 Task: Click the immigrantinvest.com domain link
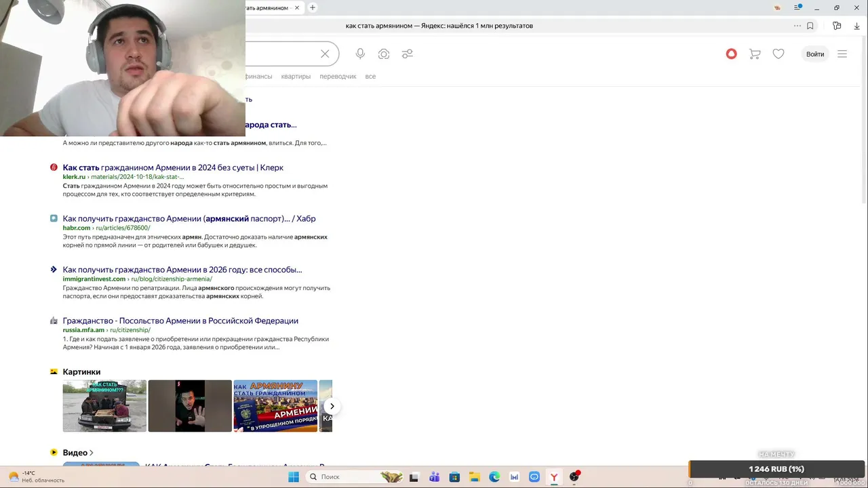pyautogui.click(x=94, y=279)
